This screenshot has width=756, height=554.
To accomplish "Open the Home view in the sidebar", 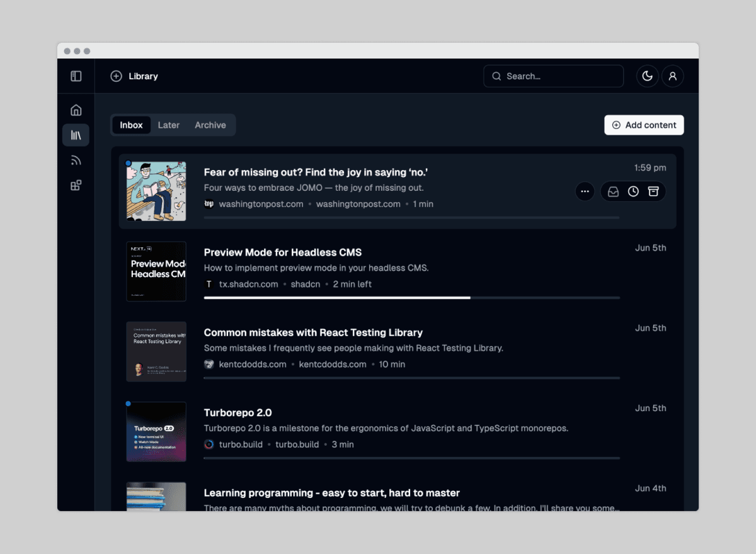I will tap(76, 110).
